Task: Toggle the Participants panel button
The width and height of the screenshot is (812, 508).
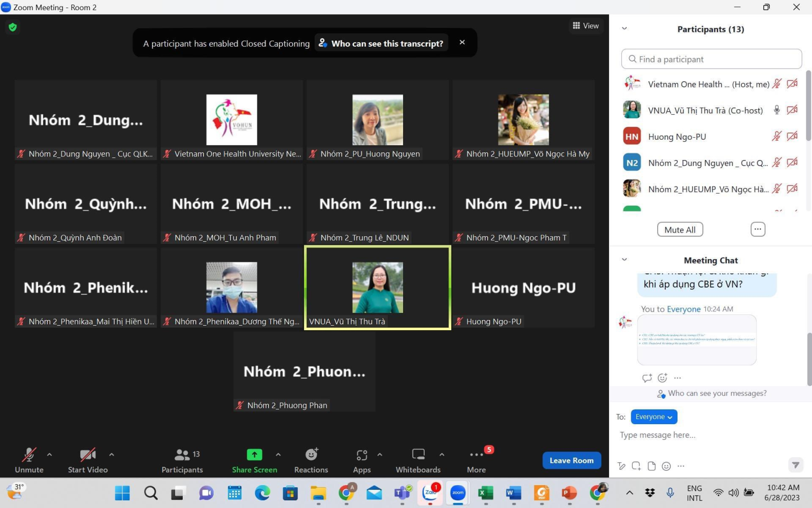Action: pyautogui.click(x=182, y=460)
